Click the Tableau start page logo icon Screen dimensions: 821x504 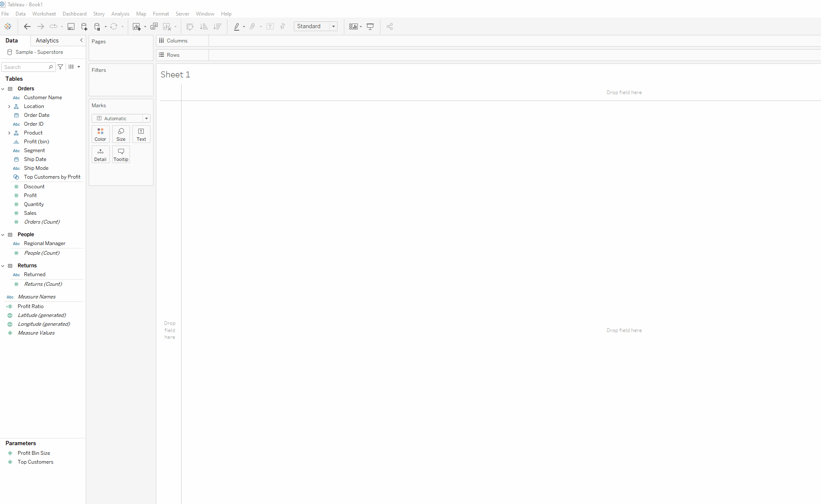(x=8, y=26)
